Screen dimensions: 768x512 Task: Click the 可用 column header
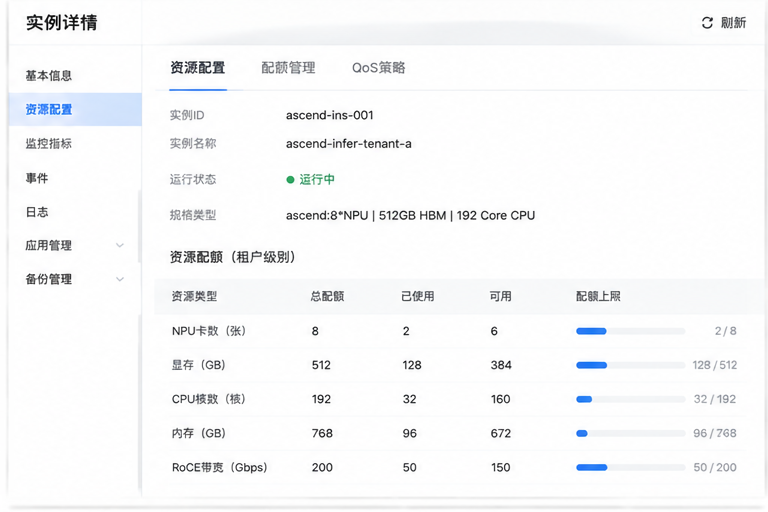click(x=500, y=296)
